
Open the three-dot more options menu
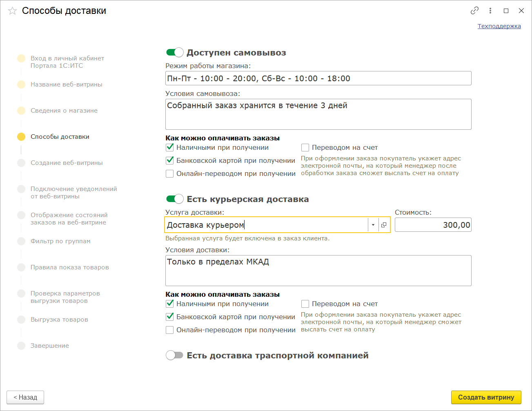click(490, 11)
